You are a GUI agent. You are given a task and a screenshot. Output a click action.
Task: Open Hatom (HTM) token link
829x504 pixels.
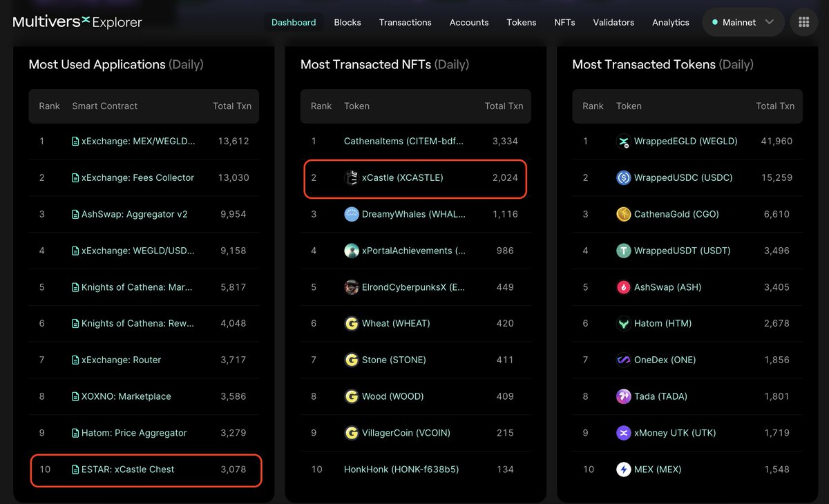(x=663, y=324)
